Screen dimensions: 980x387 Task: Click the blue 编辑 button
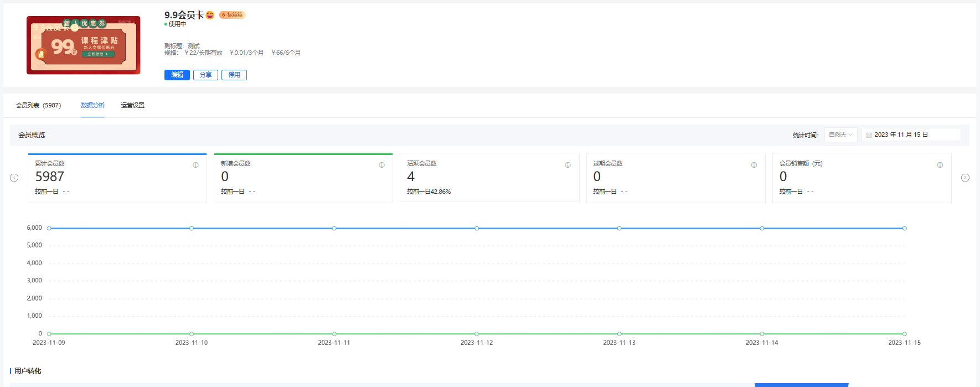177,75
